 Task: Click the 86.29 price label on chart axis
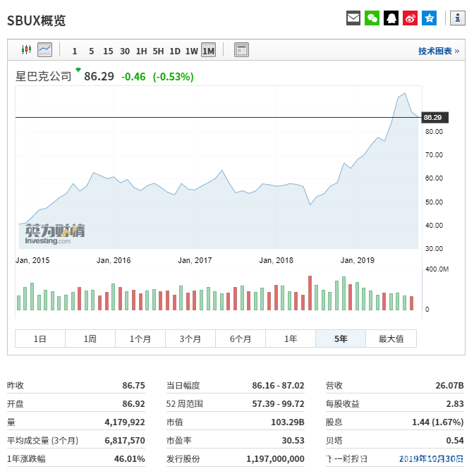click(435, 118)
